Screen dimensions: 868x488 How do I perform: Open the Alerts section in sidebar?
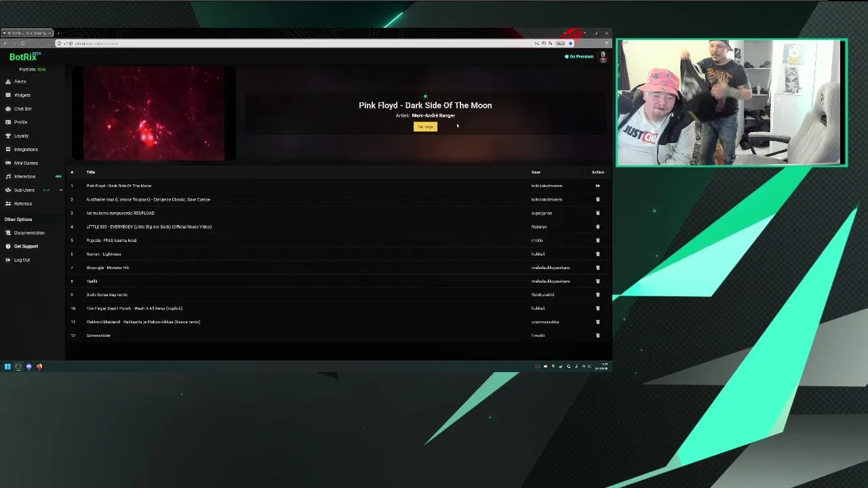tap(20, 81)
